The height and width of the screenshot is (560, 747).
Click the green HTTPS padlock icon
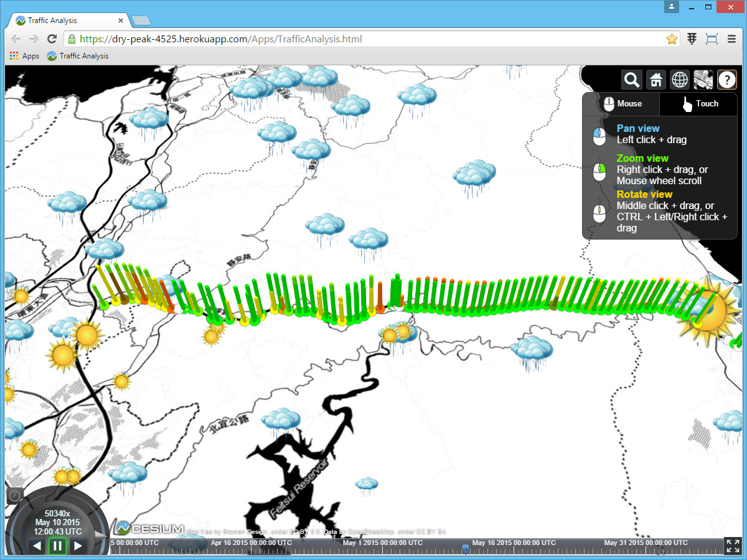pyautogui.click(x=72, y=39)
